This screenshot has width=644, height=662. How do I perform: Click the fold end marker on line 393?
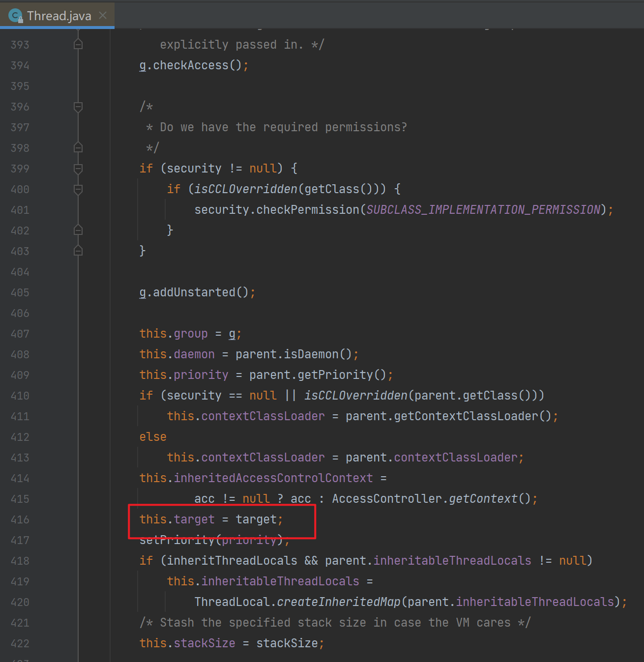pyautogui.click(x=78, y=45)
